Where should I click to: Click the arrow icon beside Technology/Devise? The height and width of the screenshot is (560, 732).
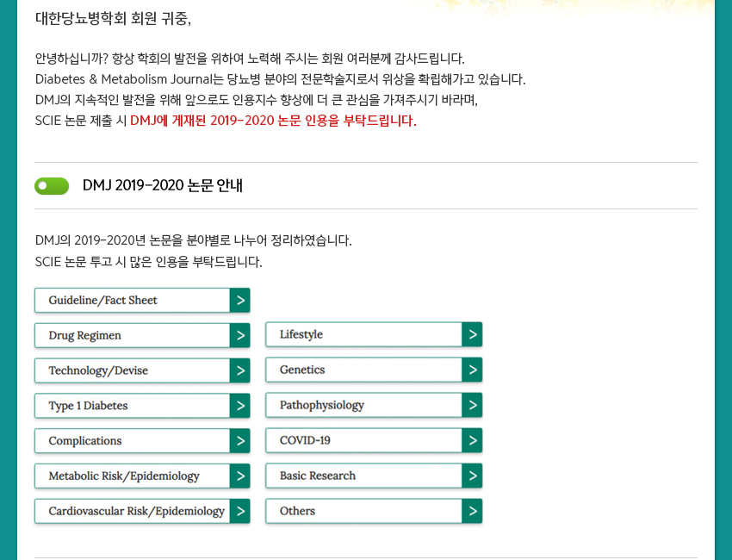pos(240,370)
